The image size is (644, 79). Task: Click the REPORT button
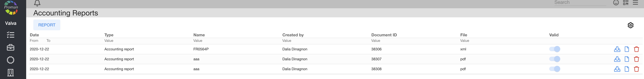(47, 25)
